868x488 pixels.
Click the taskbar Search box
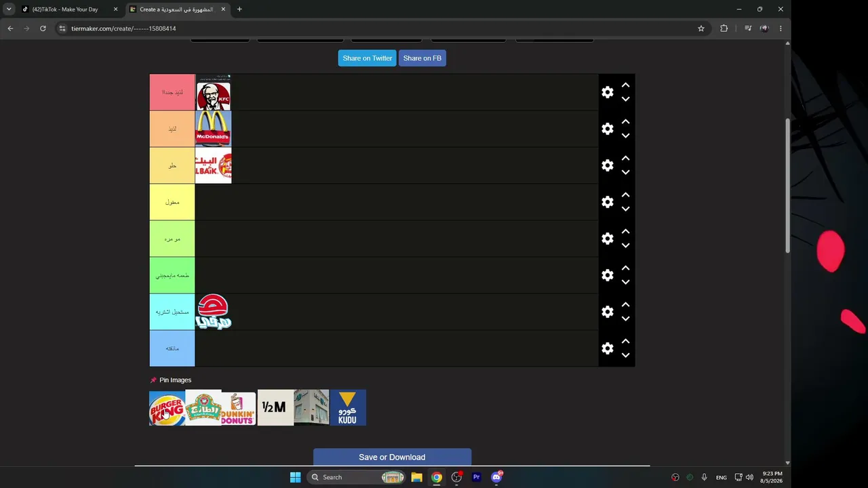357,477
